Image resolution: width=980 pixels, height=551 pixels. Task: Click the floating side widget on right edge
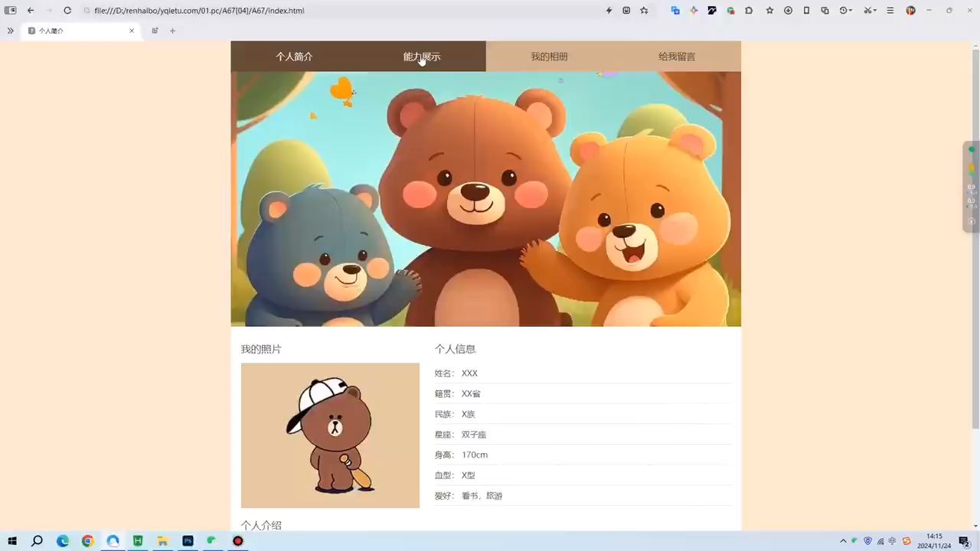972,187
